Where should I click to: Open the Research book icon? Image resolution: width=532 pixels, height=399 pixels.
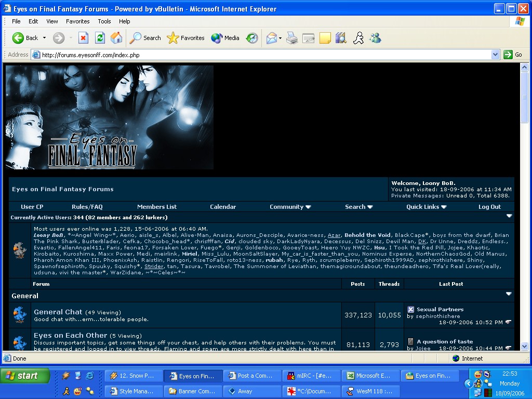coord(341,37)
